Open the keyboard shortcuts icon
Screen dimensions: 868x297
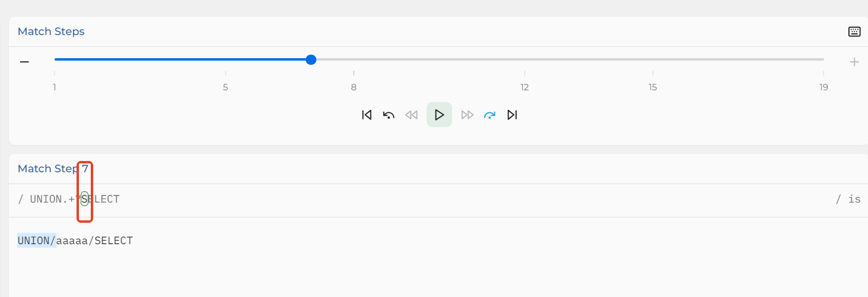tap(854, 31)
